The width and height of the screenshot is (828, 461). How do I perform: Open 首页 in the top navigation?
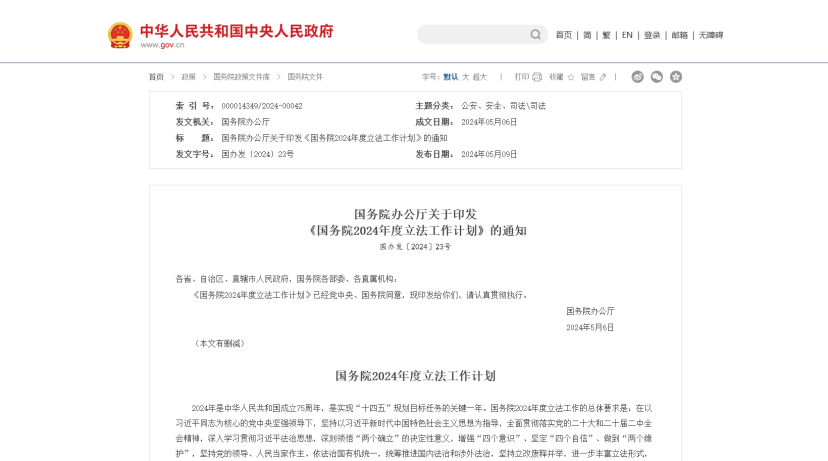(563, 35)
